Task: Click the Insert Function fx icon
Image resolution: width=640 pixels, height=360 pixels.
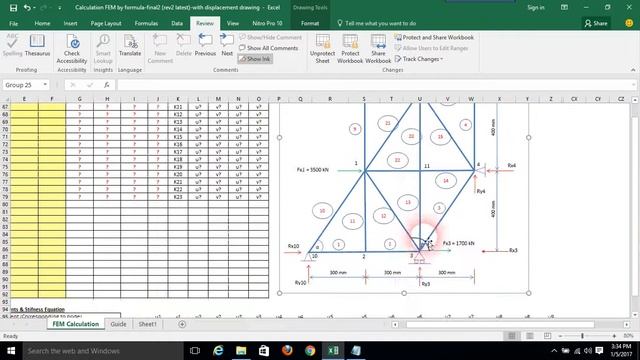Action: click(107, 84)
